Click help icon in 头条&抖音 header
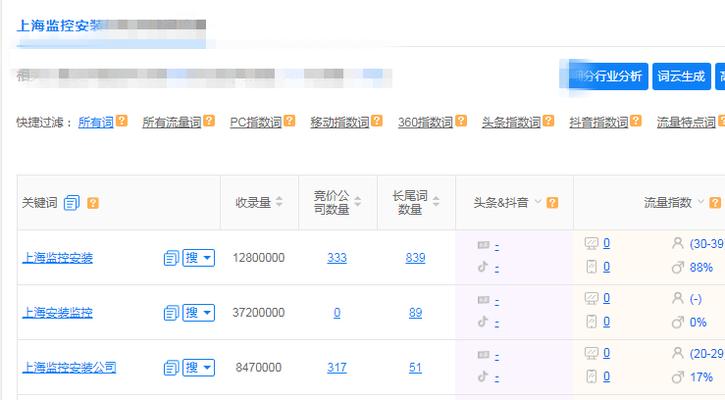This screenshot has height=400, width=725. pyautogui.click(x=552, y=203)
